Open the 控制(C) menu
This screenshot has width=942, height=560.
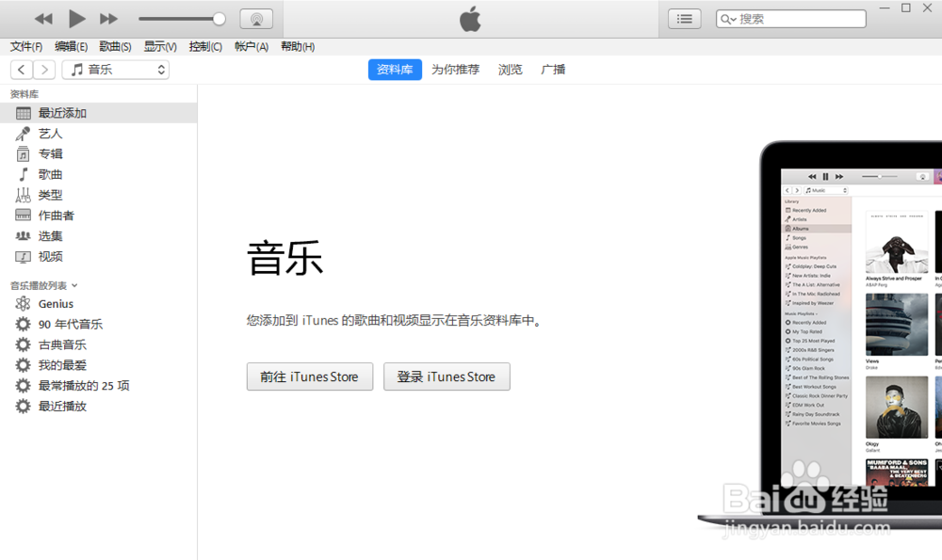click(x=205, y=47)
